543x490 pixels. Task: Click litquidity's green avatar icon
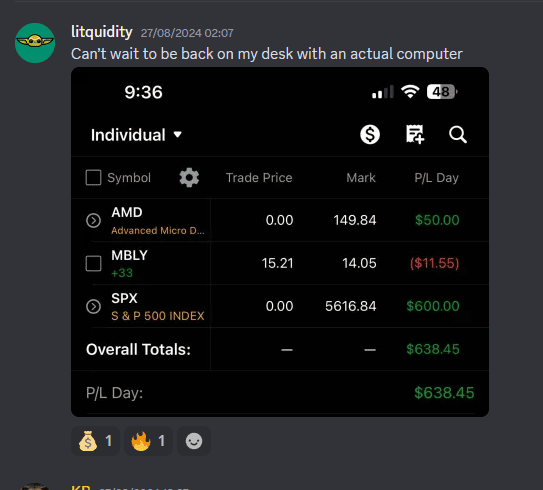[x=35, y=43]
